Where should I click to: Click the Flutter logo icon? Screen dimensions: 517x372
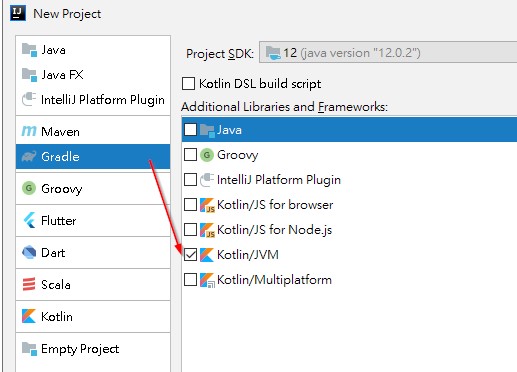[29, 220]
